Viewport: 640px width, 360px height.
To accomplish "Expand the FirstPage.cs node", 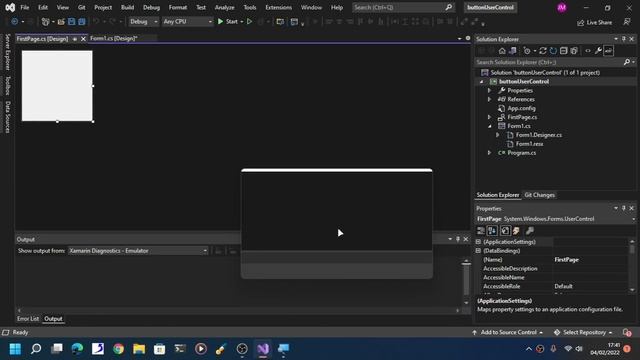I will pos(489,117).
